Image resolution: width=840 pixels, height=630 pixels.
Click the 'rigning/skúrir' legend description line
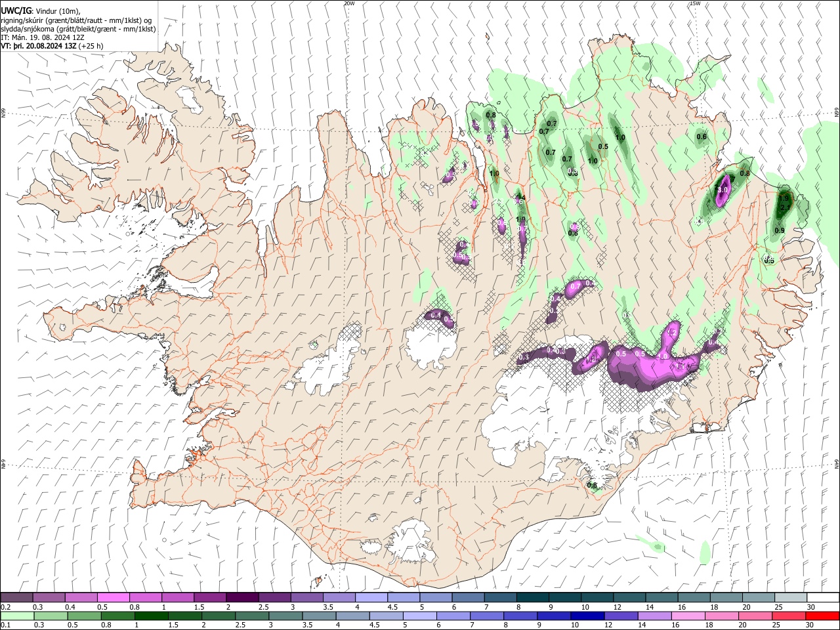coord(76,20)
